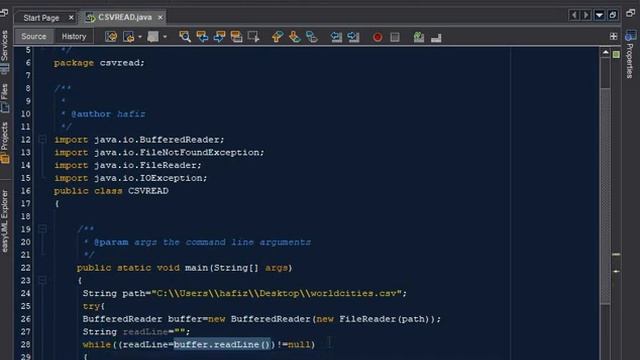The image size is (640, 360).
Task: Click highlighted 'buffer.readLine()' on line 28
Action: (222, 344)
